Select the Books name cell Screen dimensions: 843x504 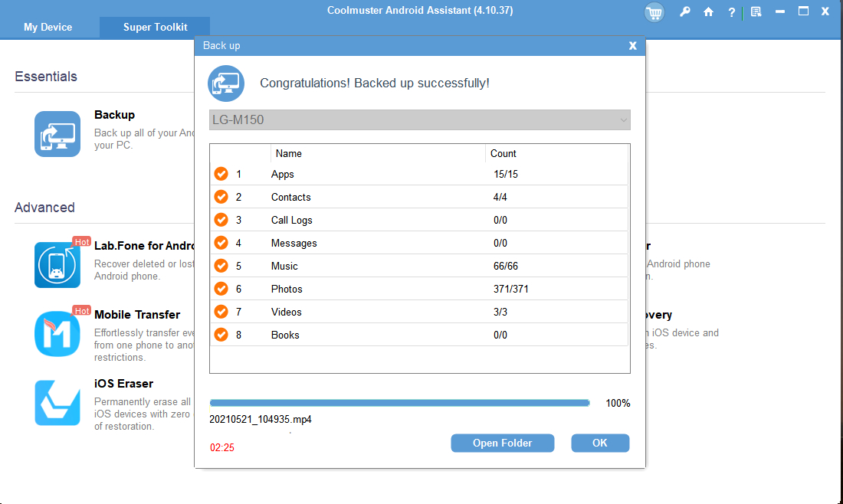click(285, 335)
